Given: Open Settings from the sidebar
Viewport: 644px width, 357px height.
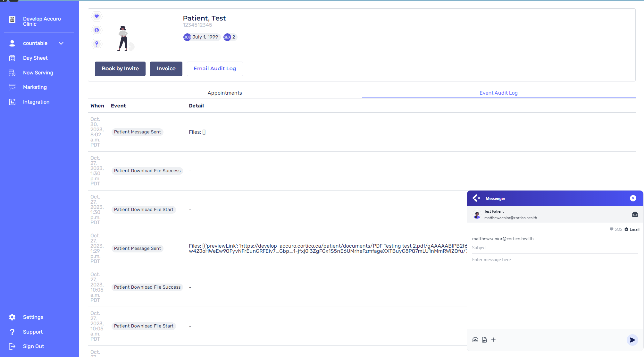Looking at the screenshot, I should (x=33, y=317).
